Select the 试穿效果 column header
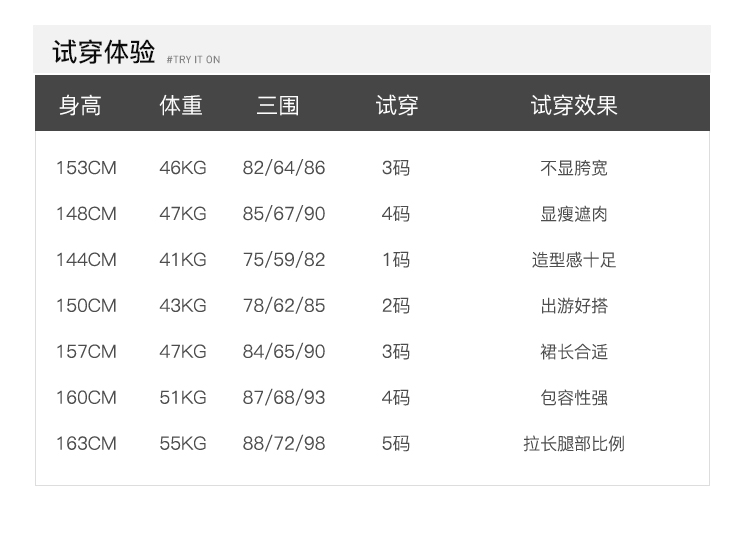The image size is (750, 560). click(574, 106)
